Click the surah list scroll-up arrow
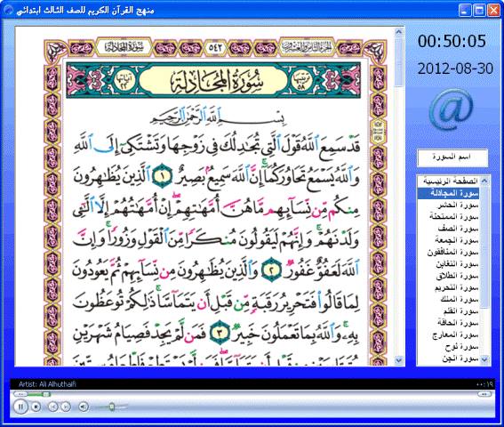Screen dimensions: 504x427 pos(484,181)
